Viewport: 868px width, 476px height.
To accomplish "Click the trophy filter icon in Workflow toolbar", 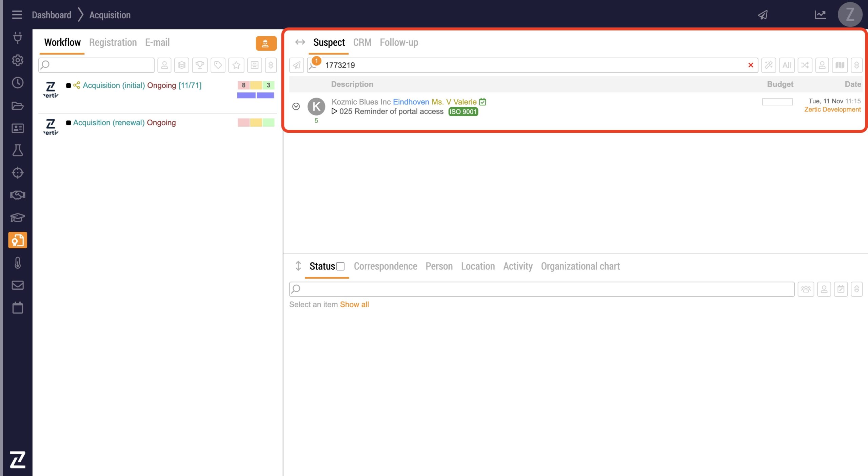I will coord(200,65).
